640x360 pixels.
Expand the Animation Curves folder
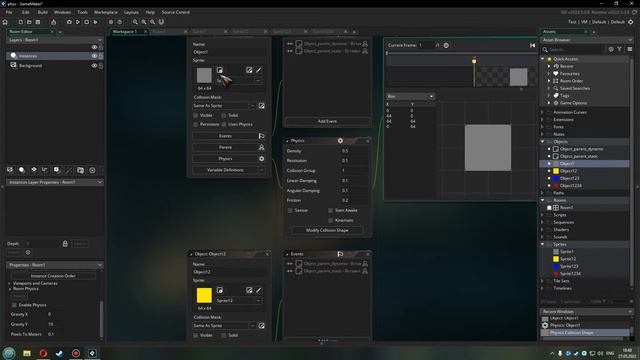pos(543,112)
